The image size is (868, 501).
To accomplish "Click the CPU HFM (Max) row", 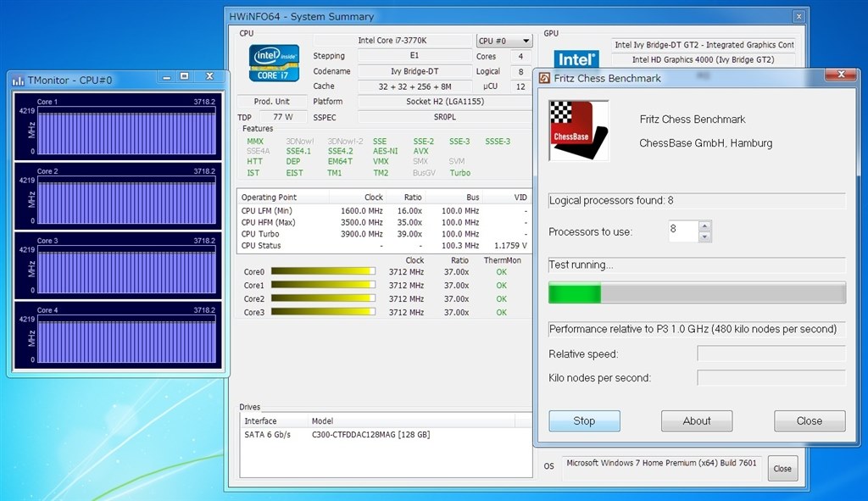I will (384, 223).
